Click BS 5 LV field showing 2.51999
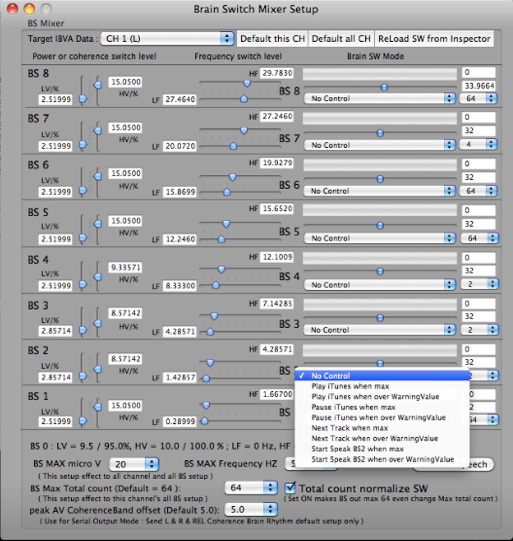This screenshot has height=541, width=513. click(56, 239)
